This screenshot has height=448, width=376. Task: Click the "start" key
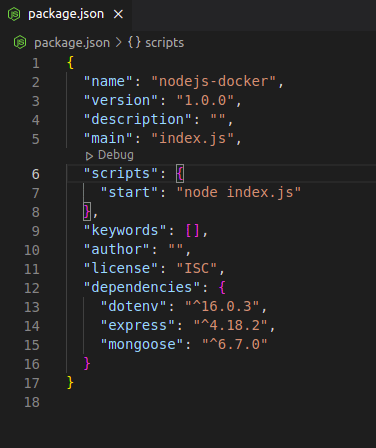(x=129, y=193)
